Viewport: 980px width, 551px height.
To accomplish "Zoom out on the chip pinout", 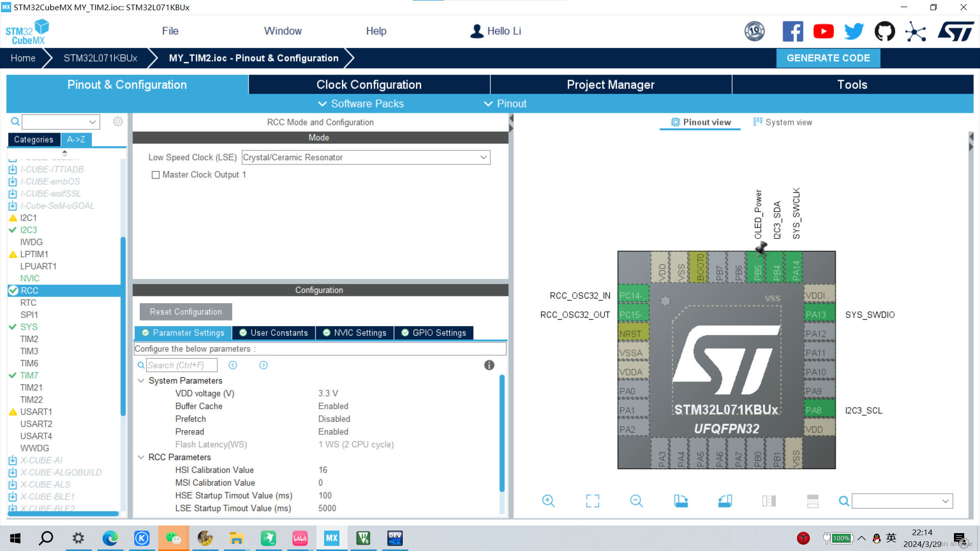I will click(x=636, y=501).
